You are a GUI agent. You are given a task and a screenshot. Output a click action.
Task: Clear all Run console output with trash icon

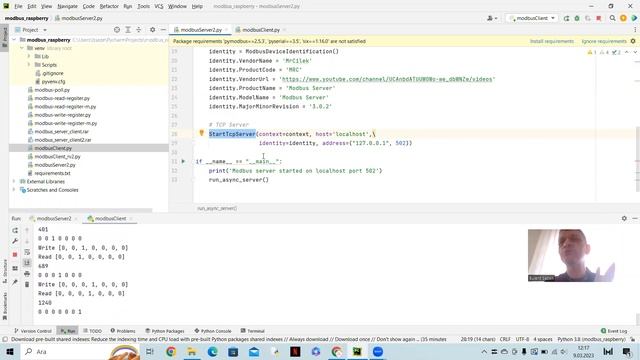coord(27,284)
